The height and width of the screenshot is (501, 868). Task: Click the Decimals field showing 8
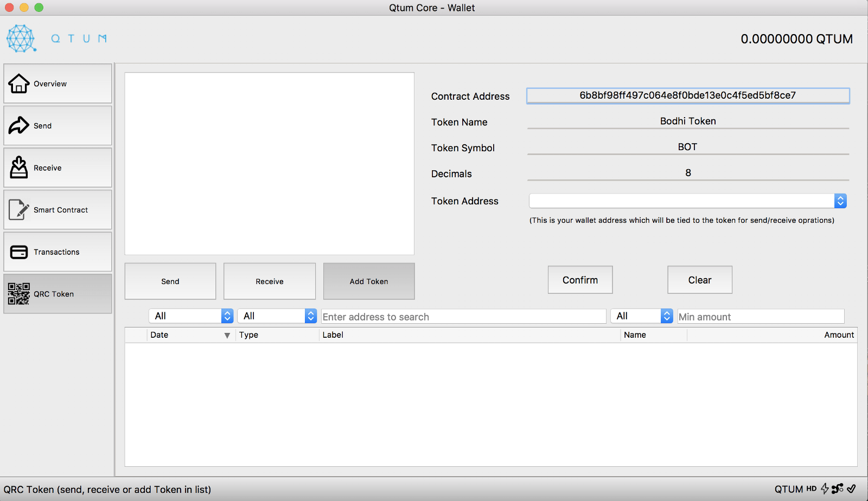tap(688, 173)
